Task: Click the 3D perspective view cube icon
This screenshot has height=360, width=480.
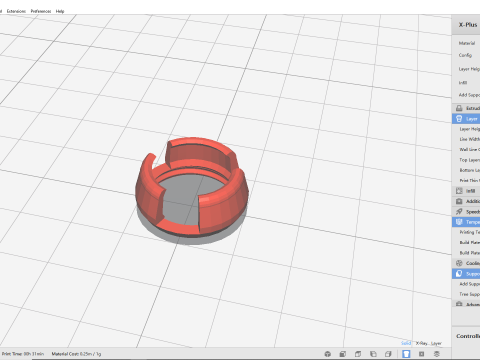Action: point(328,354)
